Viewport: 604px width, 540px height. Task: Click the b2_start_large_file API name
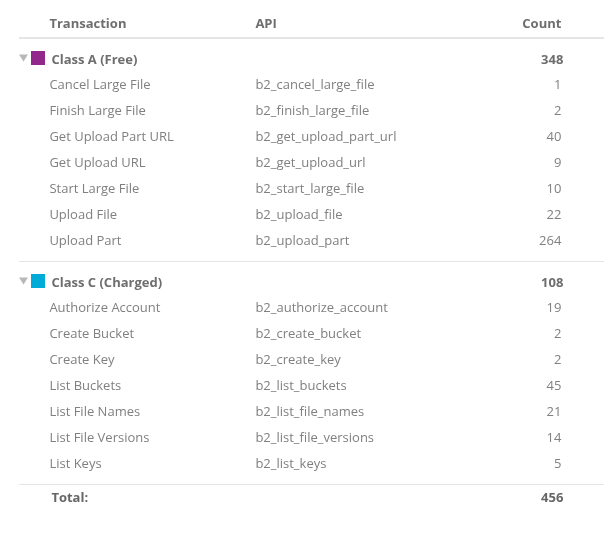(x=310, y=189)
